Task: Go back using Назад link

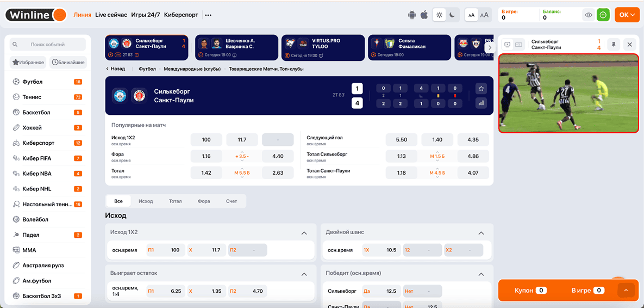Action: point(116,69)
